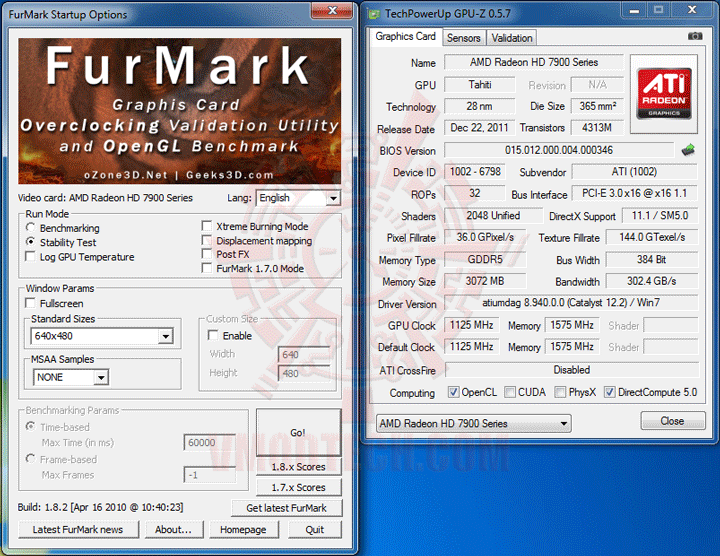Click the About... button
720x556 pixels.
(174, 529)
